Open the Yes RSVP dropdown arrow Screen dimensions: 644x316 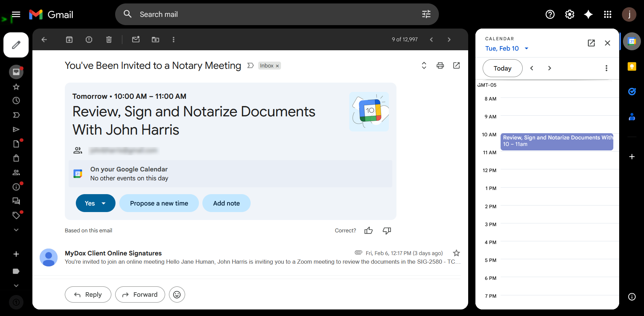pos(104,203)
